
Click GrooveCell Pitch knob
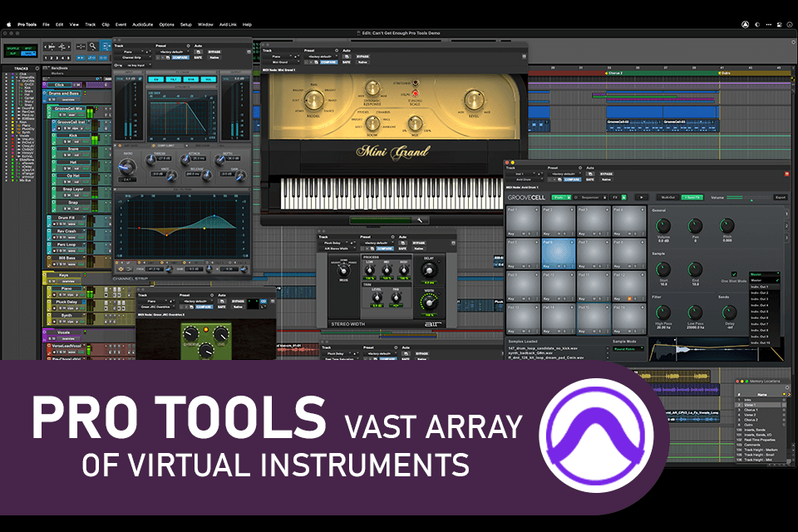point(727,225)
